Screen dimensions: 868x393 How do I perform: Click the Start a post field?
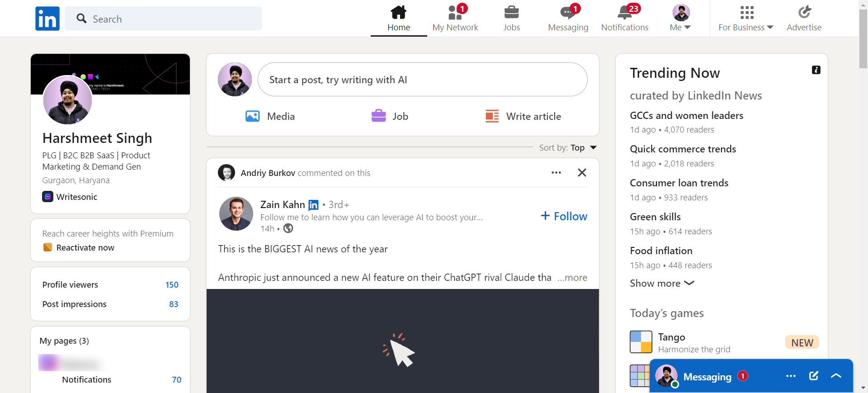point(423,80)
